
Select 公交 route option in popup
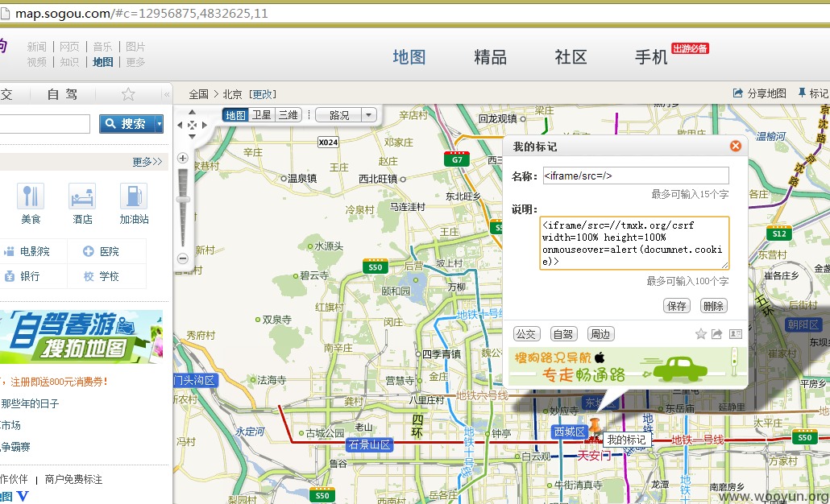(526, 333)
